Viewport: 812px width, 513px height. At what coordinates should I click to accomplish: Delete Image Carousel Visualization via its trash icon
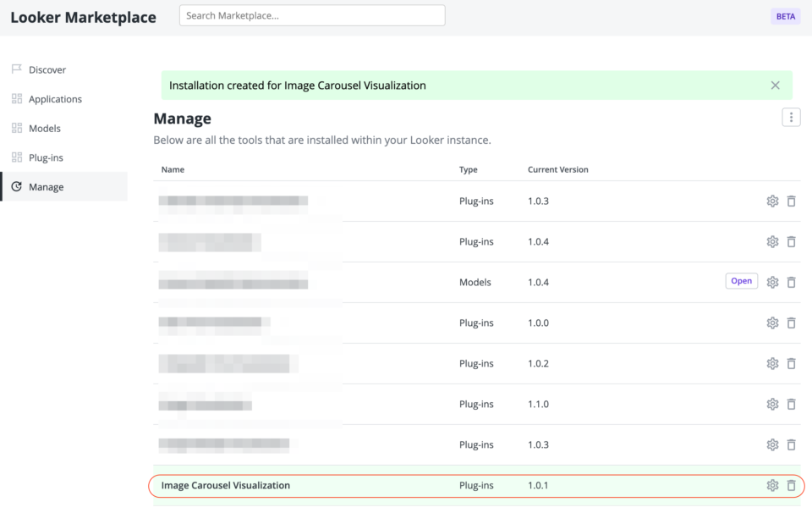tap(792, 485)
